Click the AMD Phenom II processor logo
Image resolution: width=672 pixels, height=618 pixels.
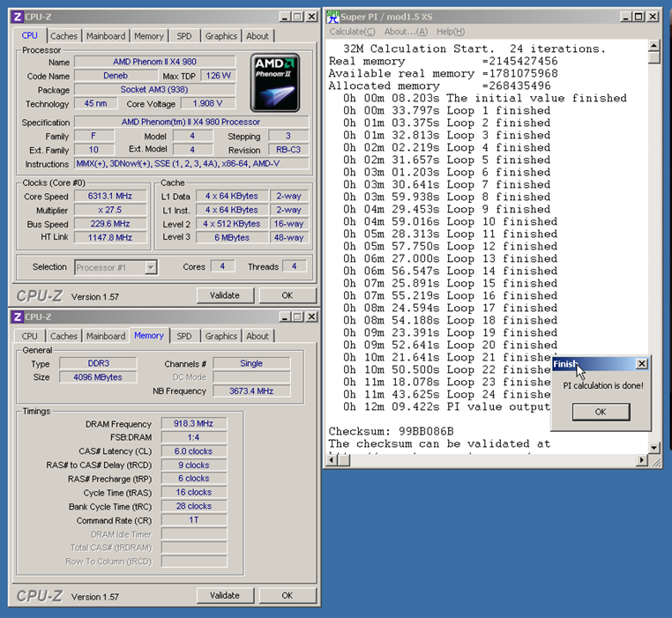click(275, 83)
